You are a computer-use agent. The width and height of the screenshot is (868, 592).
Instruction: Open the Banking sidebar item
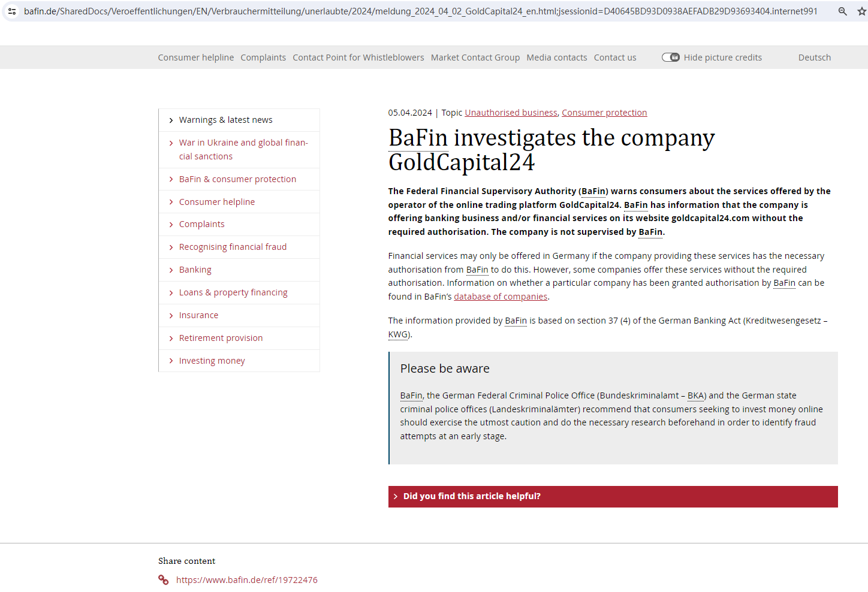click(195, 270)
